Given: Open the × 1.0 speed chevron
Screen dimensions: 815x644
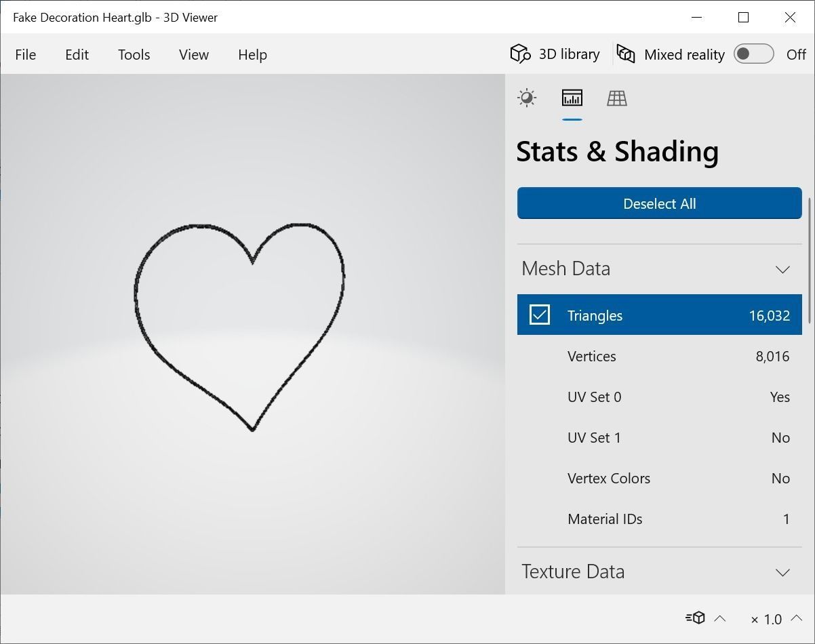Looking at the screenshot, I should coord(797,618).
